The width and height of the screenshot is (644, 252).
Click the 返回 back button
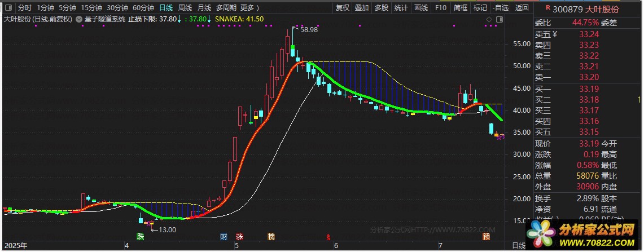(522, 7)
